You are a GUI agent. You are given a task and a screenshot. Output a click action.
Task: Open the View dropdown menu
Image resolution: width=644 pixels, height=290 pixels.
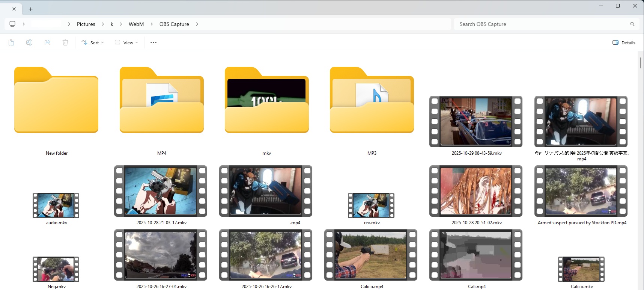coord(126,42)
